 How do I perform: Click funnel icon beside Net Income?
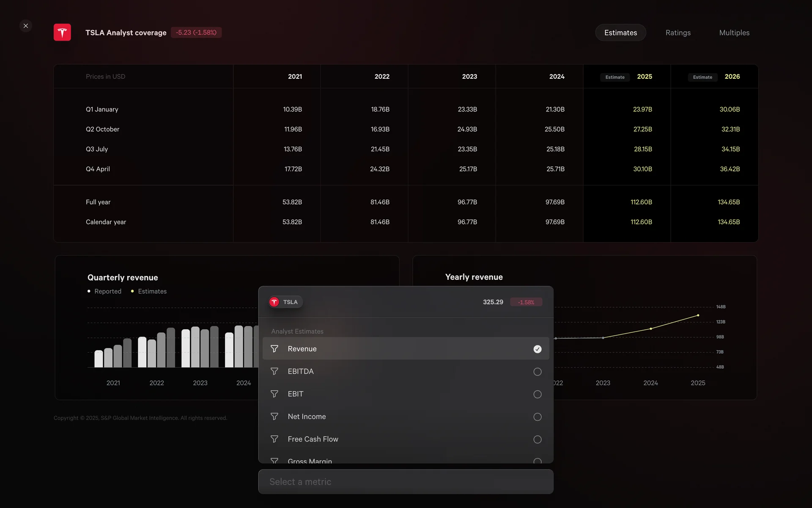tap(274, 417)
